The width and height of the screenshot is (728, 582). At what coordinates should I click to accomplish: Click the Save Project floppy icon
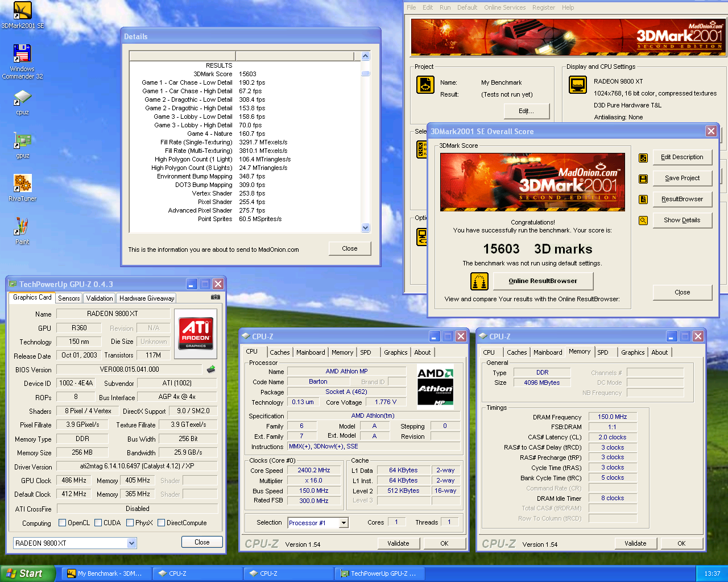point(643,178)
